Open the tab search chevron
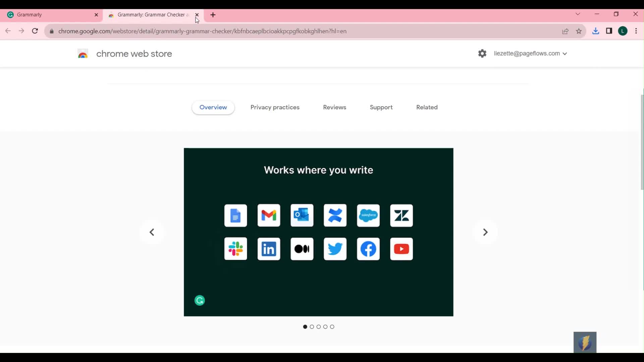The height and width of the screenshot is (362, 644). [x=578, y=14]
